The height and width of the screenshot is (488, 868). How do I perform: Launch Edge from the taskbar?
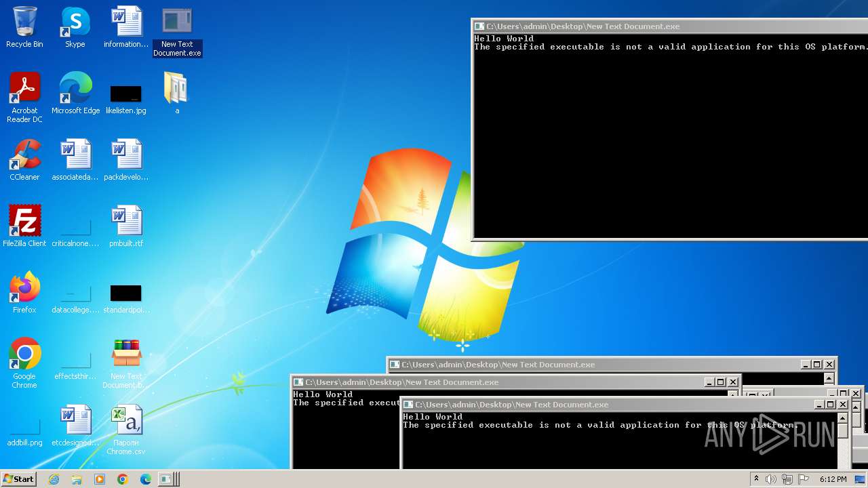146,479
